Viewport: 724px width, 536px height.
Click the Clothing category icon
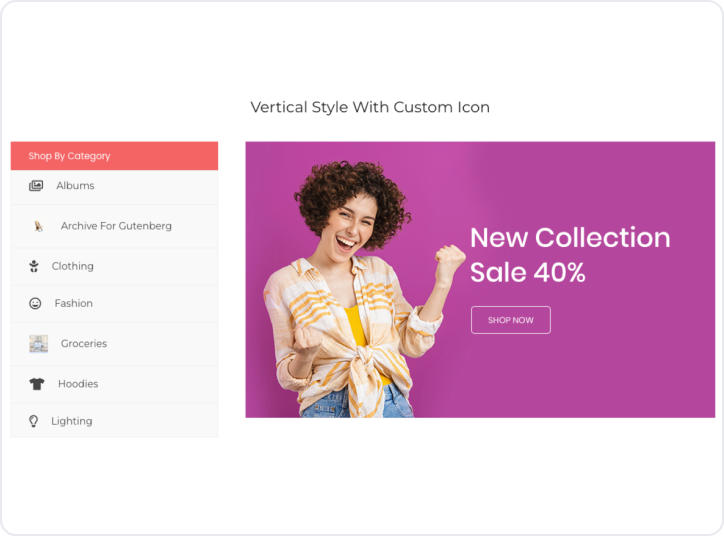pos(34,266)
